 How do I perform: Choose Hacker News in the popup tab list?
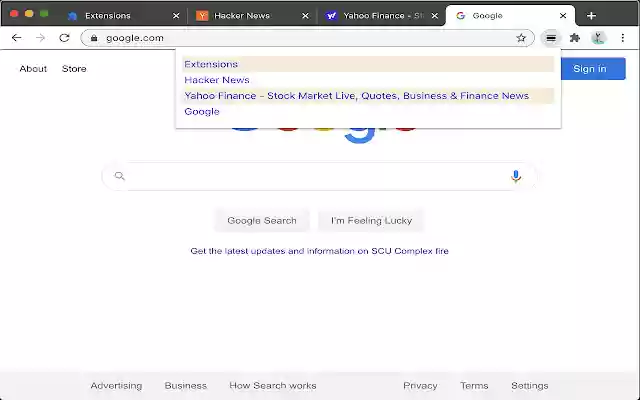[x=368, y=80]
